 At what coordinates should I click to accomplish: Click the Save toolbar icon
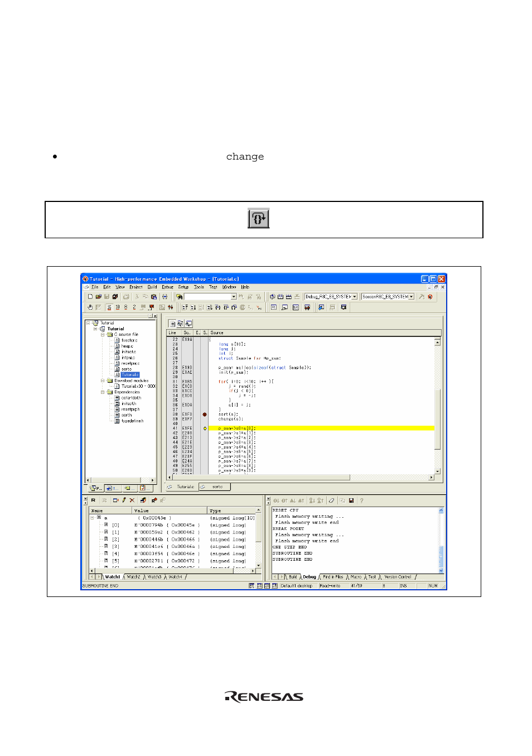(107, 297)
